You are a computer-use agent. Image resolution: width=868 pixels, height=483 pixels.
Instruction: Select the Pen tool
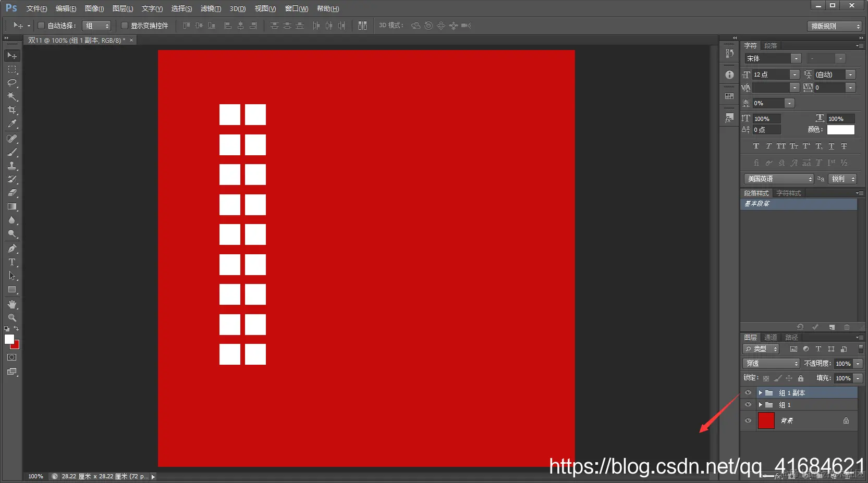tap(12, 249)
